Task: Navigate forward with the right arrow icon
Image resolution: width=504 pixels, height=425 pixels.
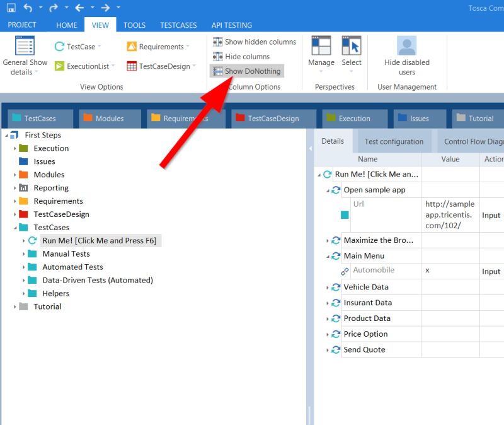Action: [105, 8]
